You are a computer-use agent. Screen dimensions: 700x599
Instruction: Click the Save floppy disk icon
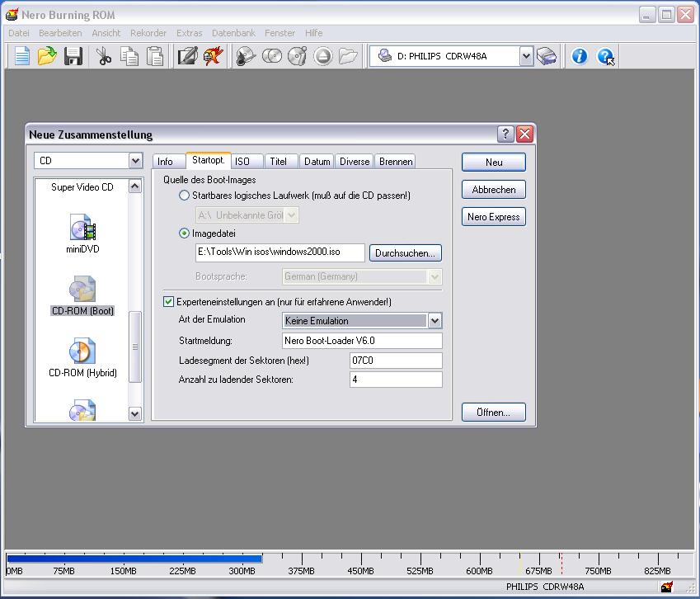73,56
